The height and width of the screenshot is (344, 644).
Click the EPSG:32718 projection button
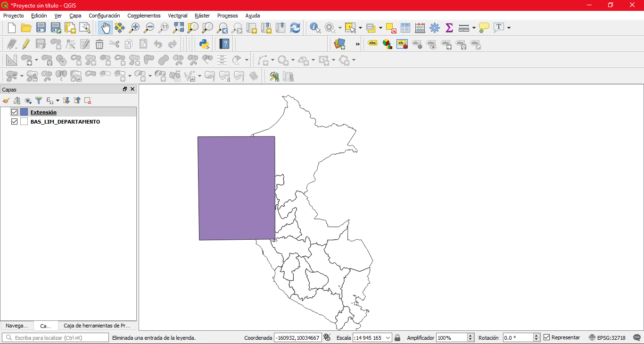[x=607, y=338]
